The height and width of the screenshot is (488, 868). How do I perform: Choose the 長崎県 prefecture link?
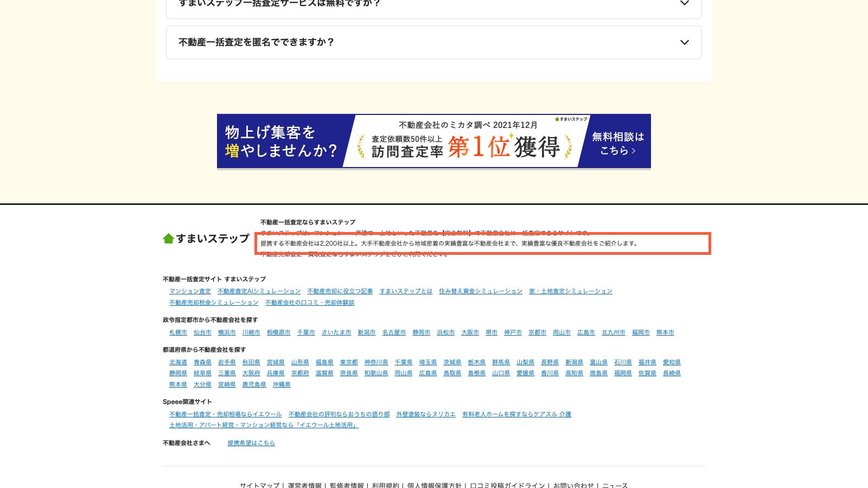[x=672, y=373]
